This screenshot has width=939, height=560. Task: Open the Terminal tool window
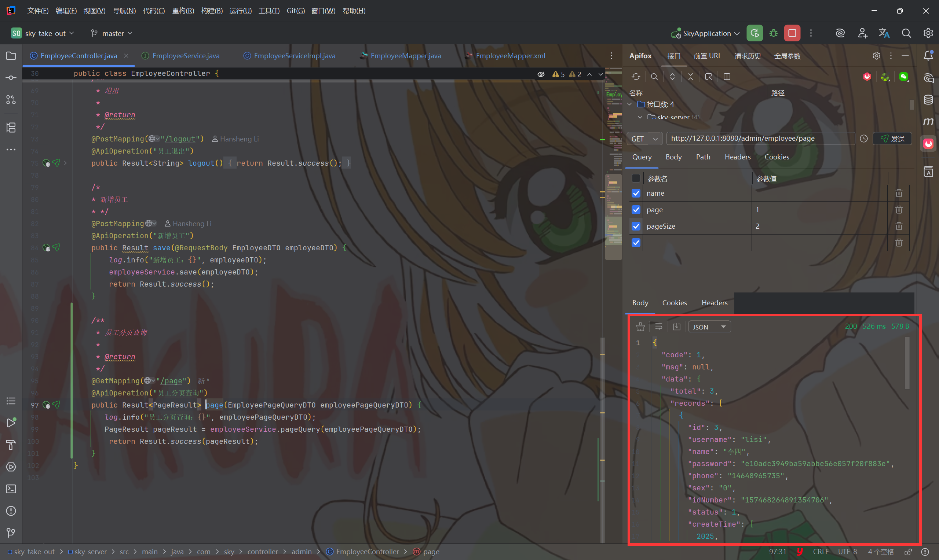(x=11, y=489)
